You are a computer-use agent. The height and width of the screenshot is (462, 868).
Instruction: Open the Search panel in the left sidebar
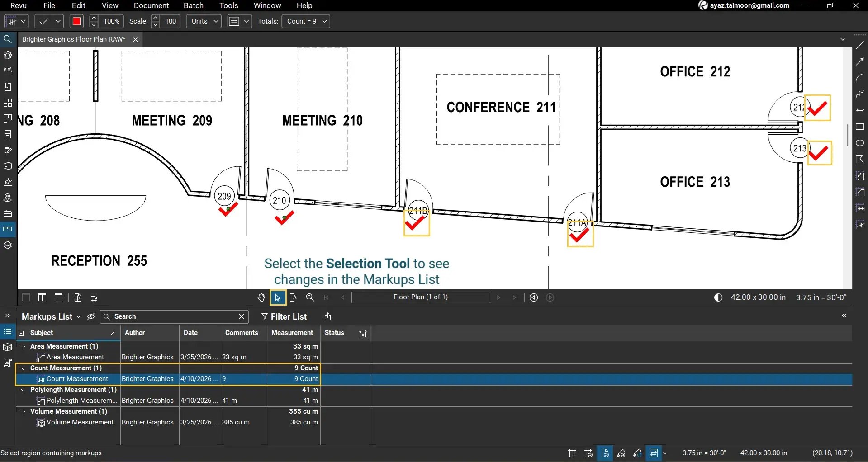point(8,39)
